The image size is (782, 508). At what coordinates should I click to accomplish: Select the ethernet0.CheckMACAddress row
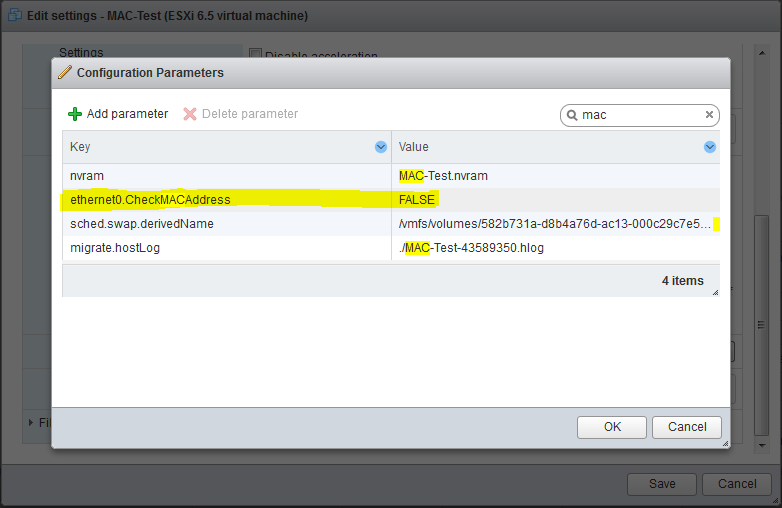point(150,200)
